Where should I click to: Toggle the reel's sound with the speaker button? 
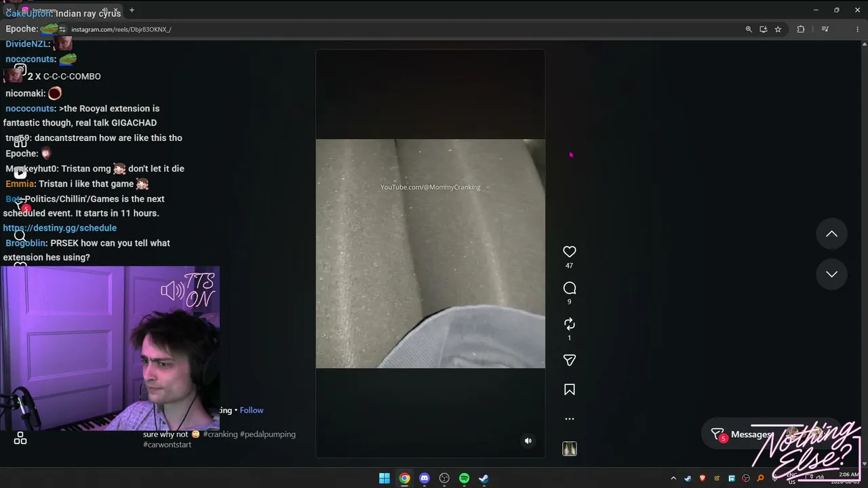click(528, 441)
